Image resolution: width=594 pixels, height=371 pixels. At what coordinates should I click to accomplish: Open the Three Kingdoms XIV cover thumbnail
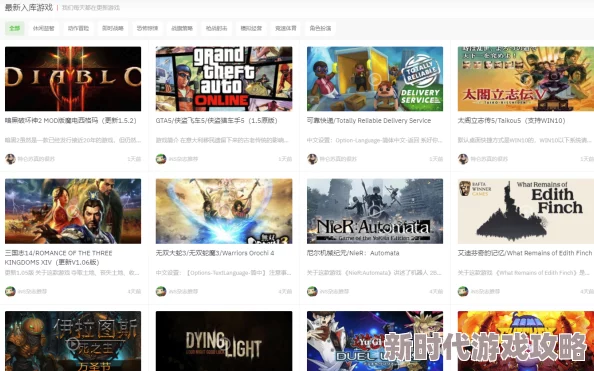click(x=73, y=211)
